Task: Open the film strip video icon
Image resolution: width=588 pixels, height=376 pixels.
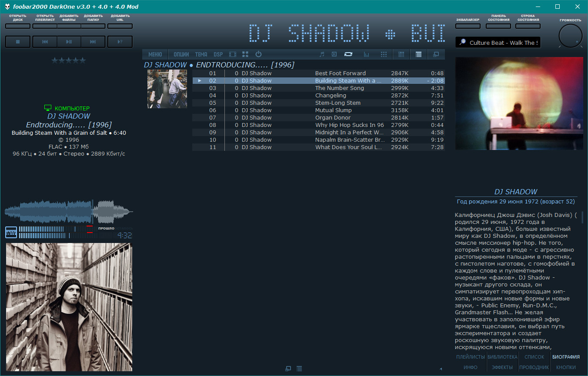Action: pos(233,54)
